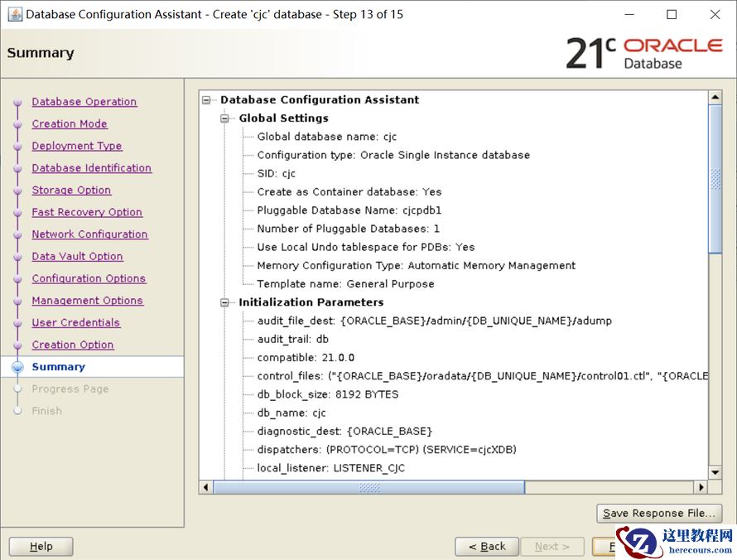Collapse the Global Settings section
This screenshot has width=737, height=560.
pyautogui.click(x=224, y=118)
